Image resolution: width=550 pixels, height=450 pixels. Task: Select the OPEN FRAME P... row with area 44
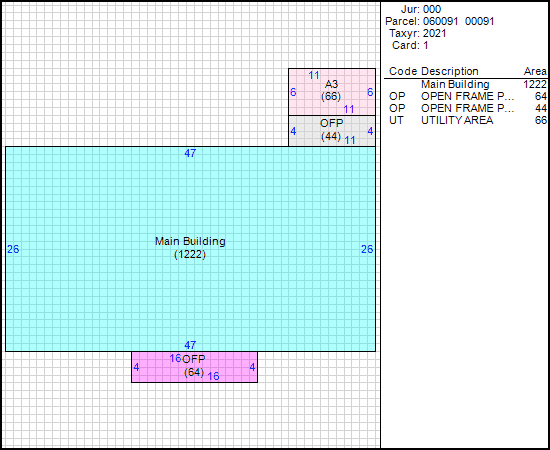pyautogui.click(x=466, y=108)
